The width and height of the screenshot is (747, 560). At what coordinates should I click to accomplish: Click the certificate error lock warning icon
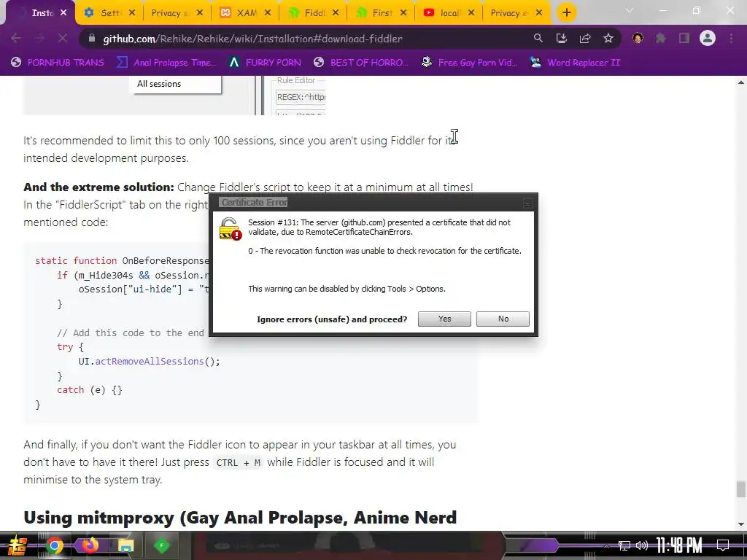(230, 229)
